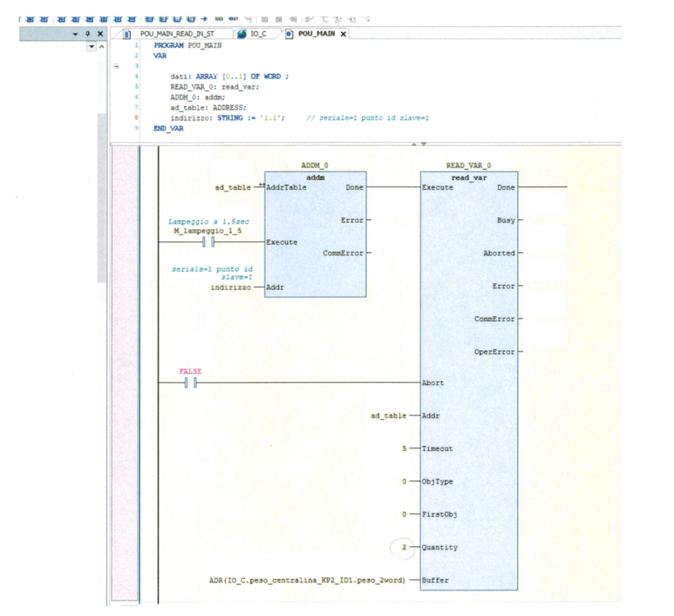Select the FALSE contact on the Abort rung
674x616 pixels.
[x=192, y=383]
